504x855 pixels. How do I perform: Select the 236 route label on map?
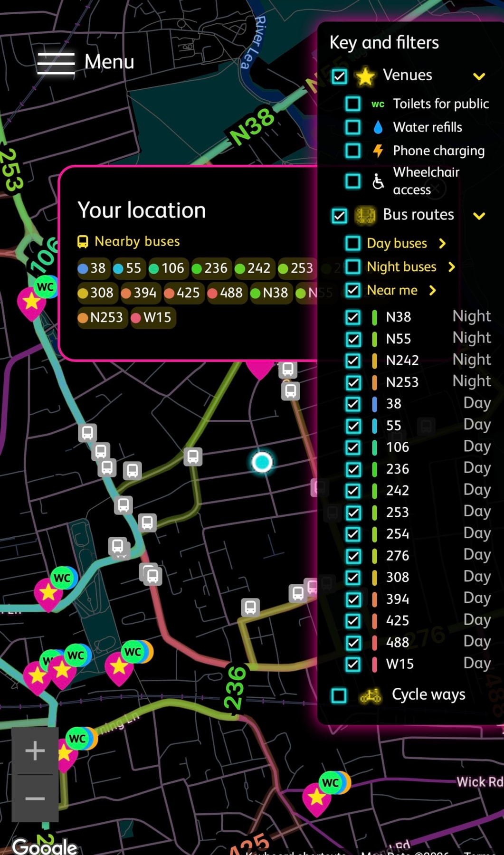click(236, 687)
